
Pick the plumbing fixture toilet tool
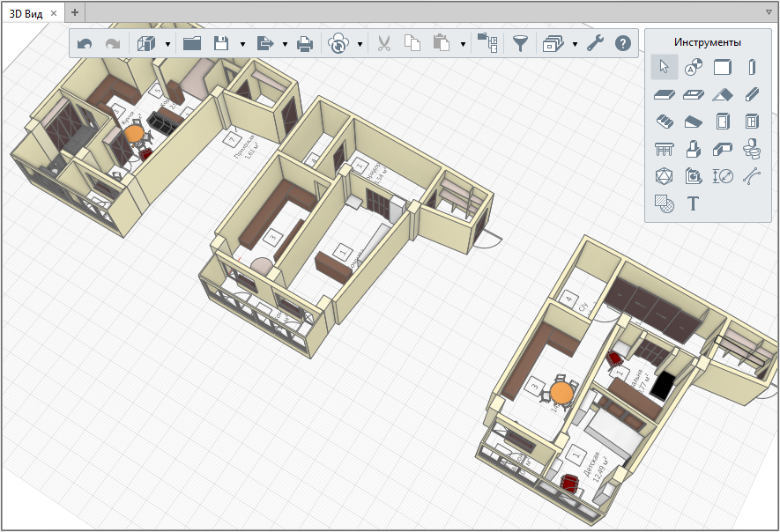coord(752,149)
